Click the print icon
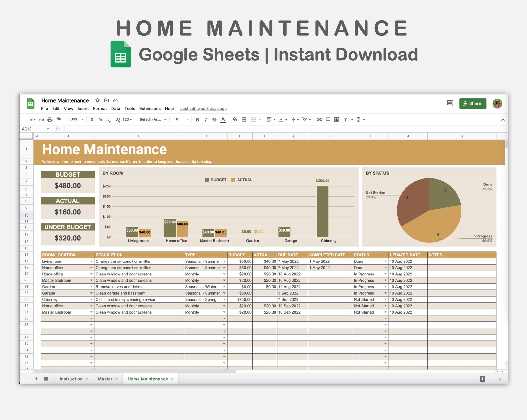 point(50,119)
